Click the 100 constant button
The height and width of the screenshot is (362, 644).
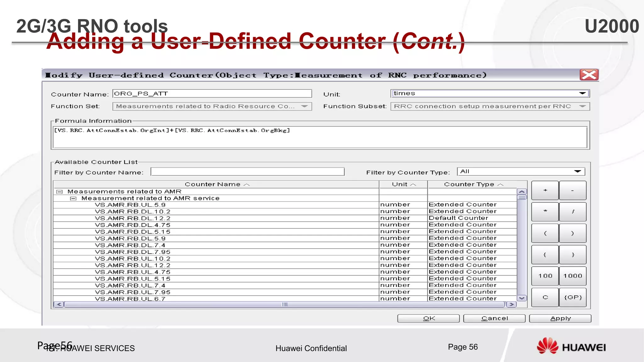(x=545, y=276)
